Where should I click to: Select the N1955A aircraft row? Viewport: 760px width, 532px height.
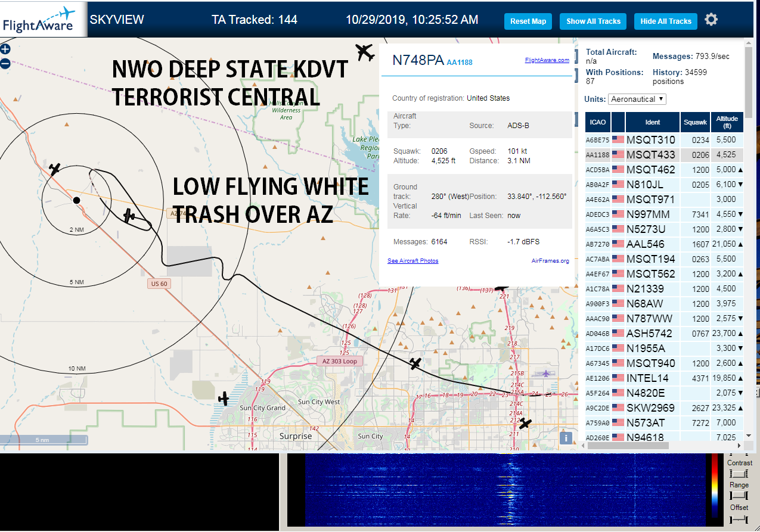click(x=664, y=349)
